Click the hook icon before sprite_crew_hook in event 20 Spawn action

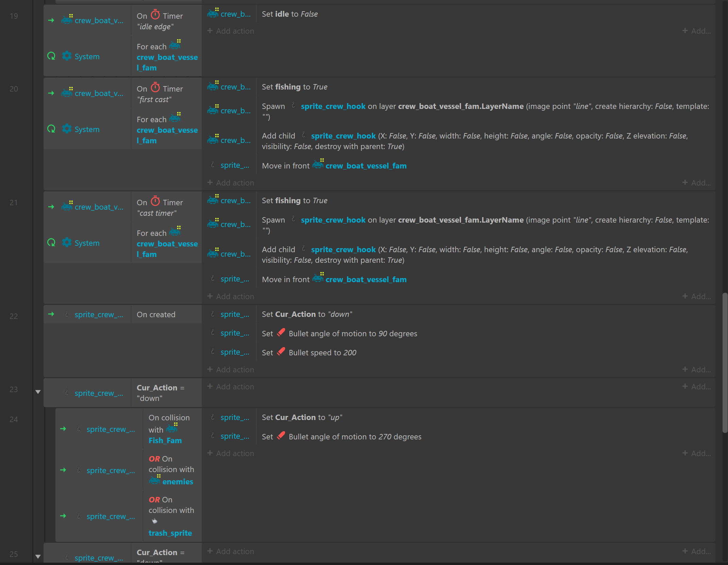point(293,106)
